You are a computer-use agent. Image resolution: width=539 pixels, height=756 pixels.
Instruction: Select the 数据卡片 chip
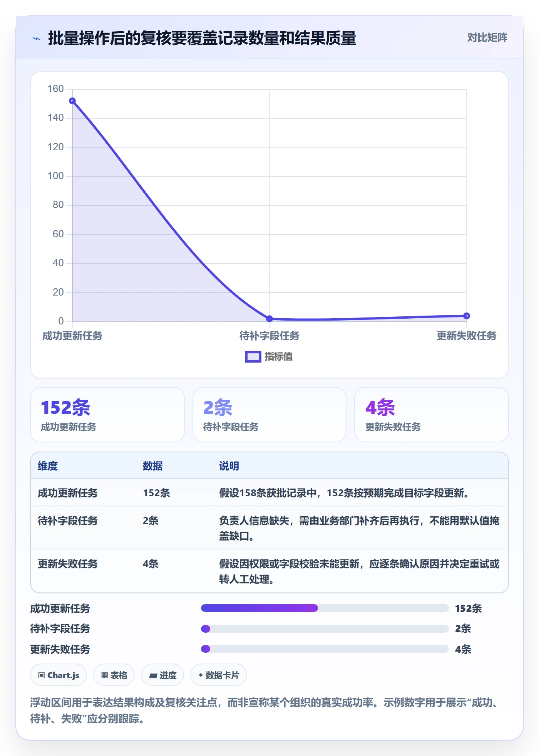[x=219, y=675]
